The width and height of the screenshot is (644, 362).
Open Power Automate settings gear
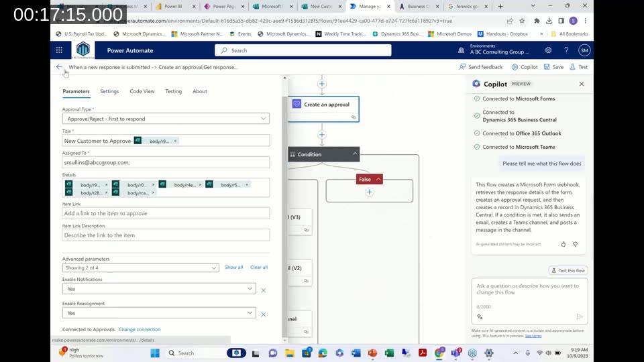click(548, 50)
